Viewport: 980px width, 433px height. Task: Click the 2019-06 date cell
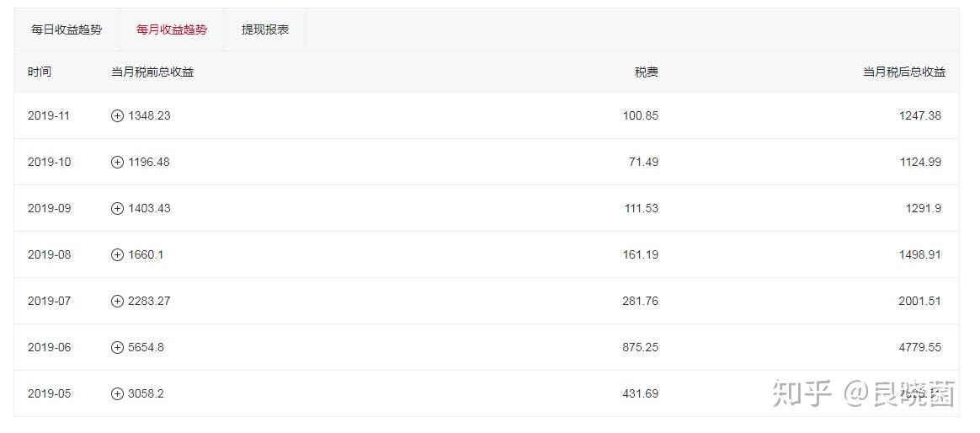tap(49, 347)
